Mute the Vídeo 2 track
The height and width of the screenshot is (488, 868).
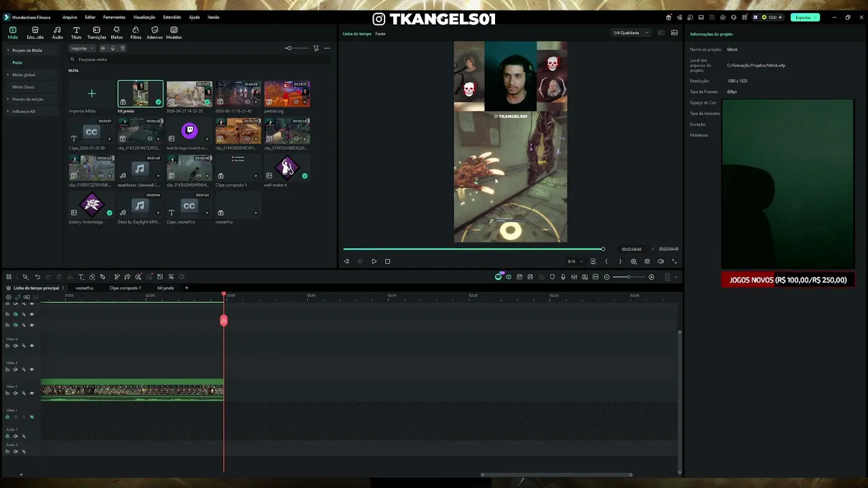[16, 393]
